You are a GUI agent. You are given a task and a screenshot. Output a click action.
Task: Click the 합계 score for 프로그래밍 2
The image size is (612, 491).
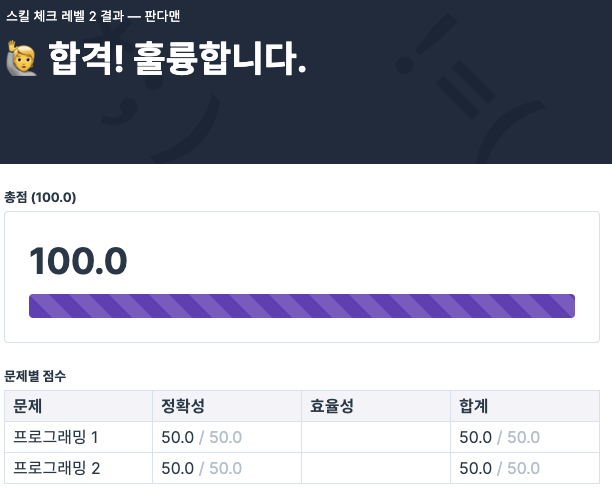pos(499,468)
